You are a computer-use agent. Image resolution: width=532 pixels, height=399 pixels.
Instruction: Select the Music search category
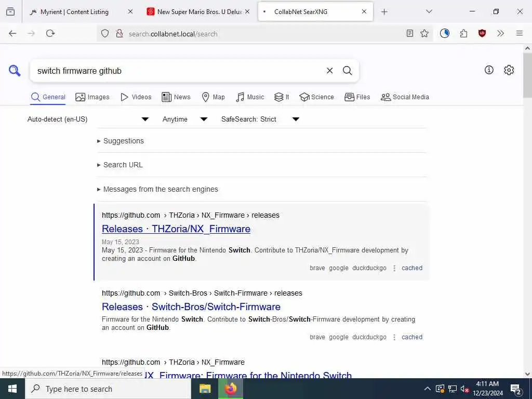pos(250,97)
